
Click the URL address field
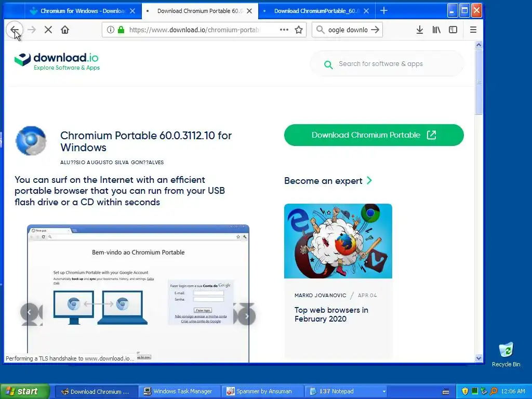(194, 30)
